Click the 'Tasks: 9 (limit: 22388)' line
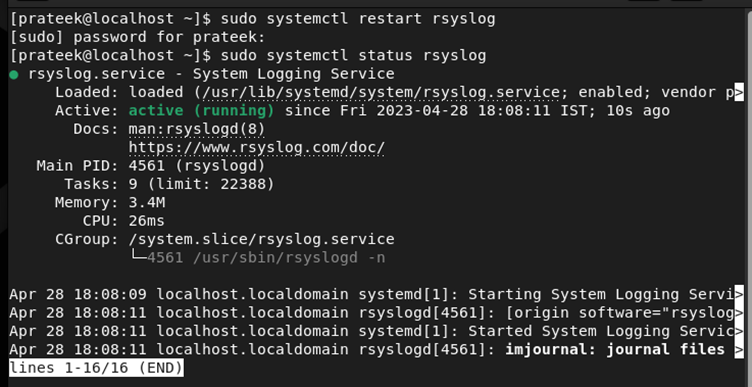The height and width of the screenshot is (387, 752). tap(169, 184)
